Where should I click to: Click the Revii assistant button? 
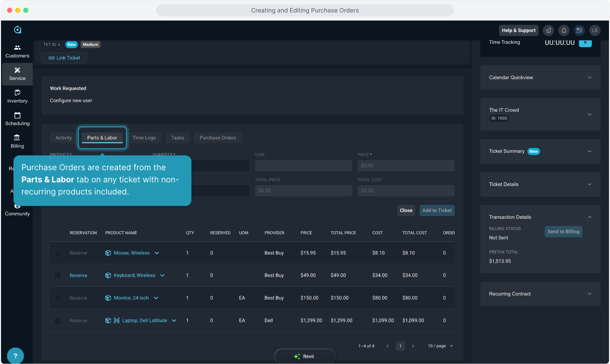pyautogui.click(x=305, y=356)
